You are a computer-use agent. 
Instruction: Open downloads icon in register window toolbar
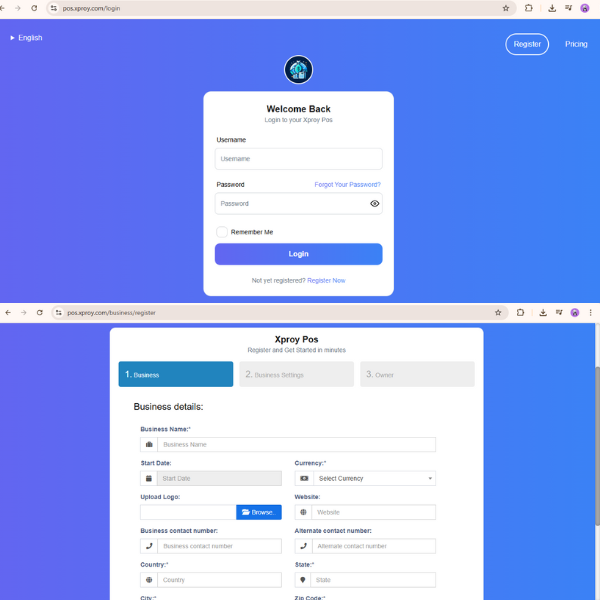(x=543, y=313)
